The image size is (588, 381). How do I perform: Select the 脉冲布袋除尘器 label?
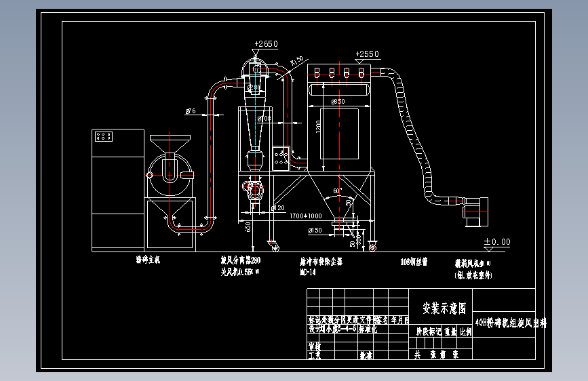tap(321, 262)
